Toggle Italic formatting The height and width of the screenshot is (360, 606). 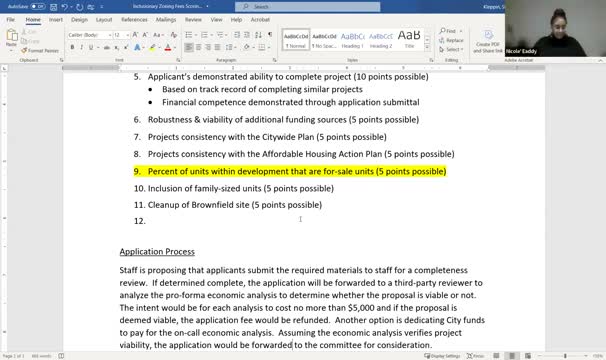82,47
